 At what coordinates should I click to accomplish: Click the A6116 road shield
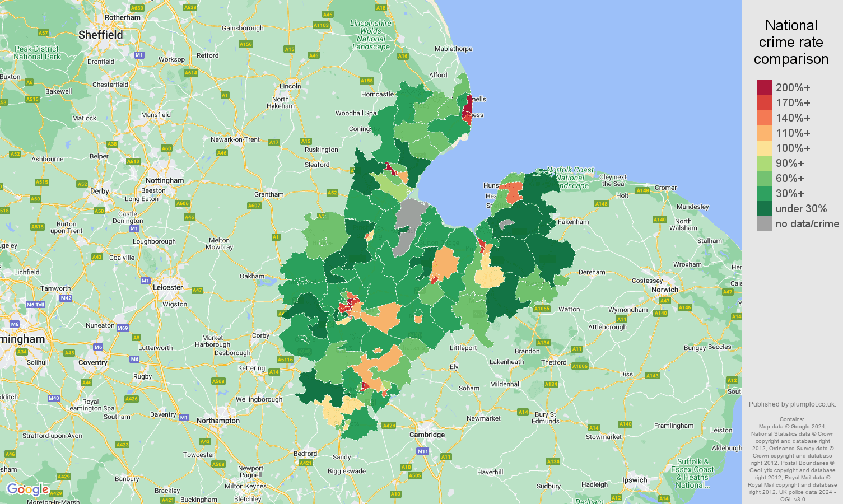(285, 360)
